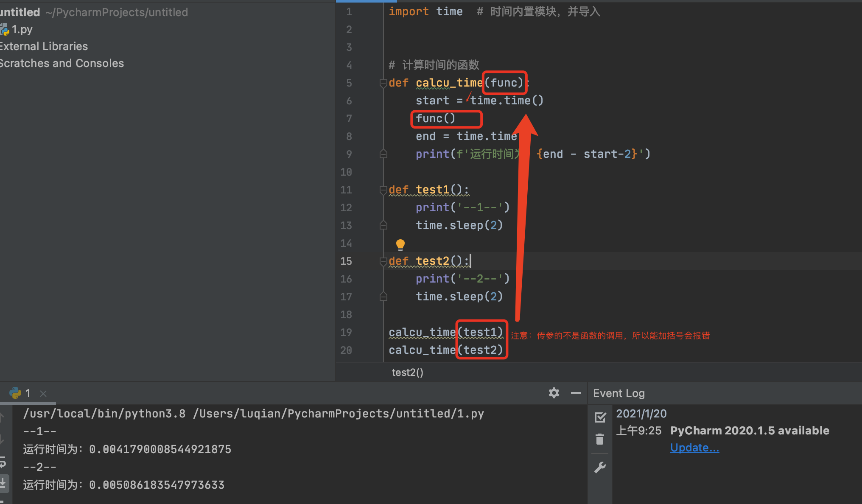The width and height of the screenshot is (862, 504).
Task: Collapse the test1 function fold marker
Action: coord(383,190)
